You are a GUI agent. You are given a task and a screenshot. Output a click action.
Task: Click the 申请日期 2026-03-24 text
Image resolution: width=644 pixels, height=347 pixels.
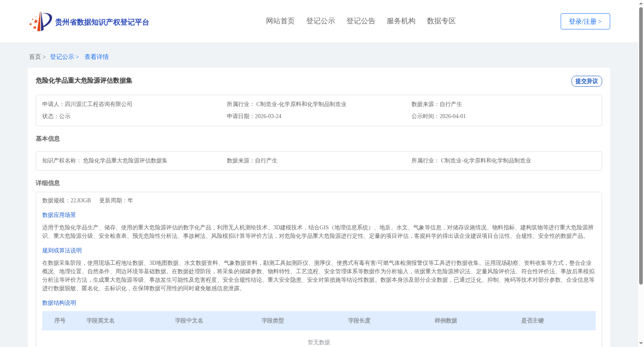tap(254, 116)
